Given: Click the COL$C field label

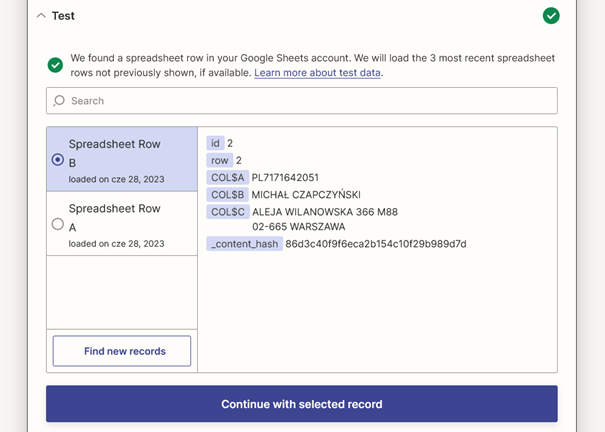Looking at the screenshot, I should [x=228, y=212].
